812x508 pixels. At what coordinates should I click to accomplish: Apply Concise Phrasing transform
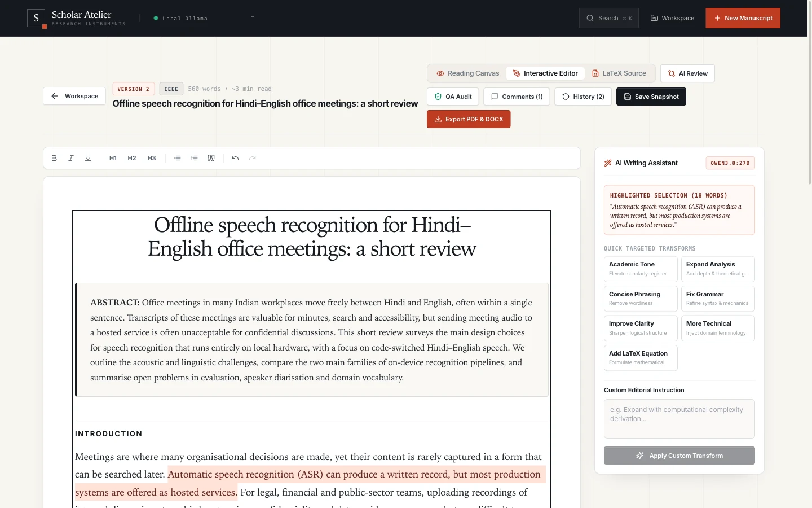click(641, 299)
